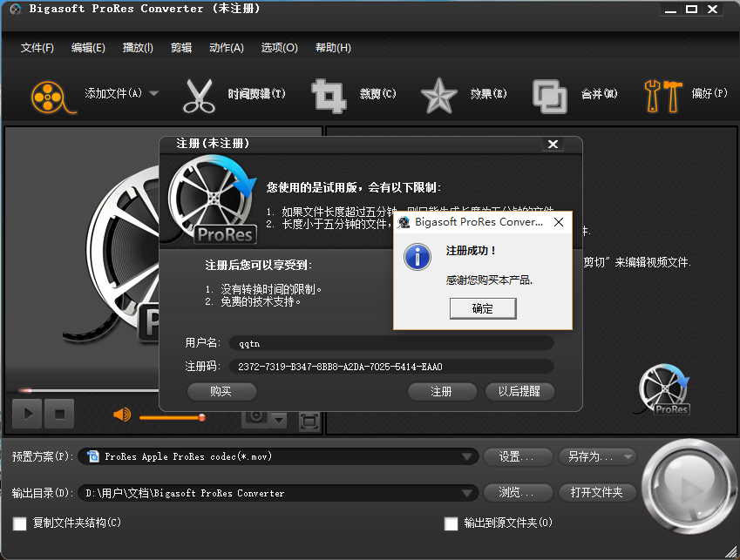Click the volume speaker icon

click(122, 415)
